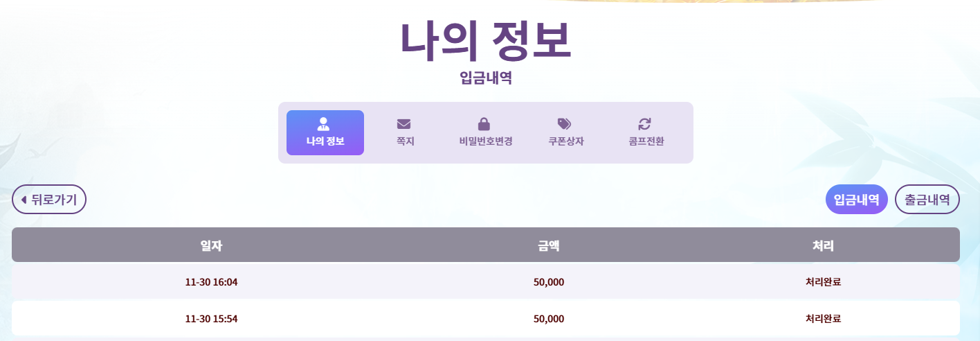Show withdrawal history with 출금내역 button

pyautogui.click(x=927, y=200)
